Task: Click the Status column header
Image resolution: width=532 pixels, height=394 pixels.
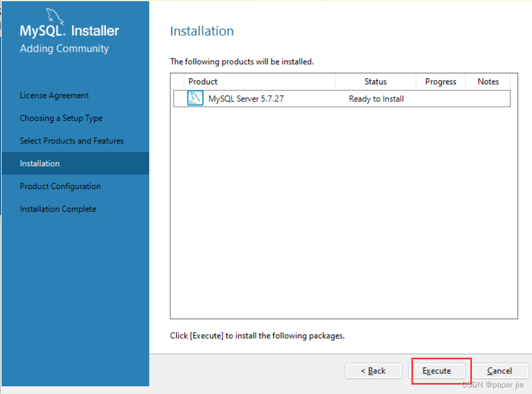Action: pos(376,82)
